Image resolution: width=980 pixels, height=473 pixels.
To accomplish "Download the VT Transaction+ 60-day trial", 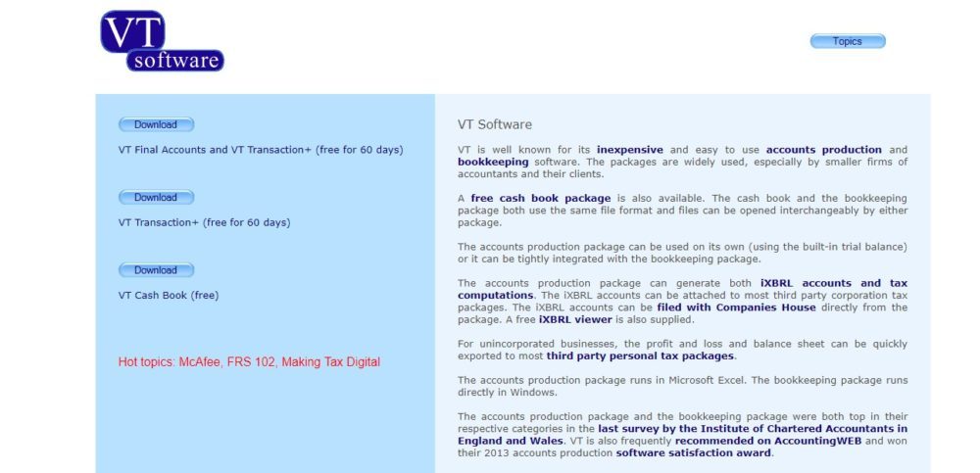I will [156, 197].
